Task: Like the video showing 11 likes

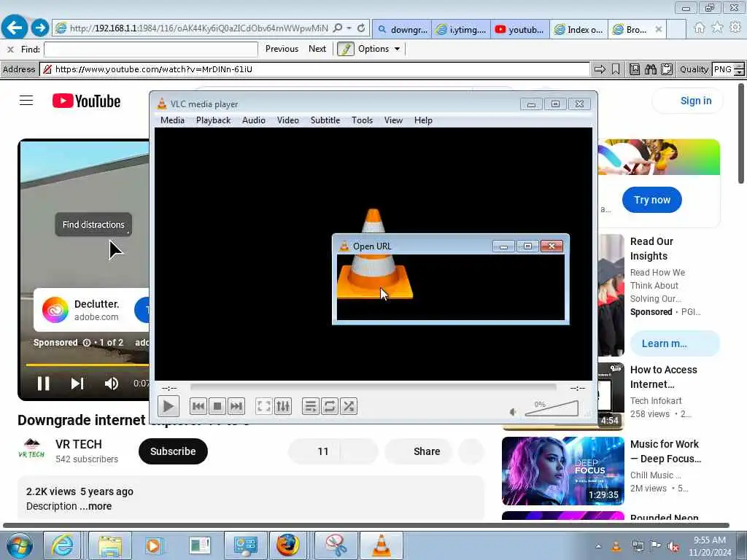Action: (314, 451)
